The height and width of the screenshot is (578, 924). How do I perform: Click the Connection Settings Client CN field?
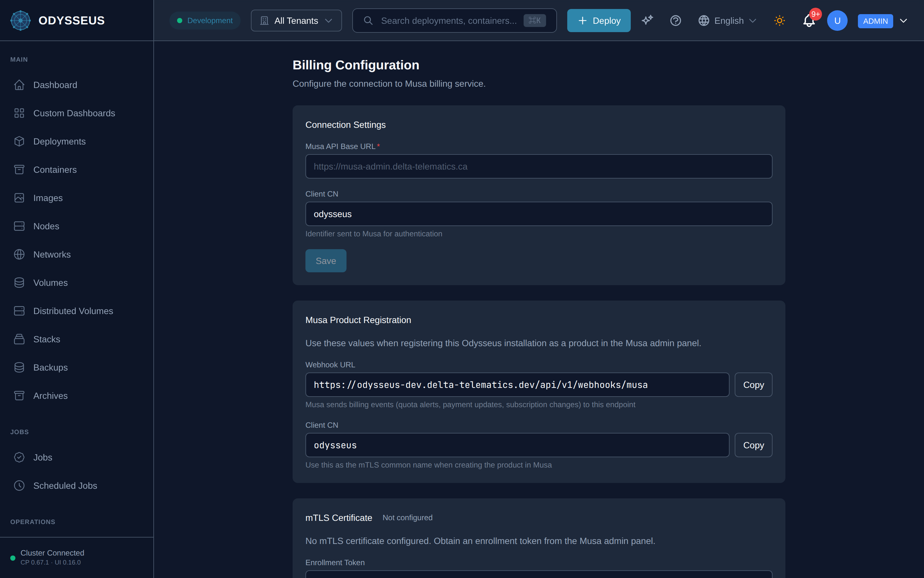tap(539, 214)
